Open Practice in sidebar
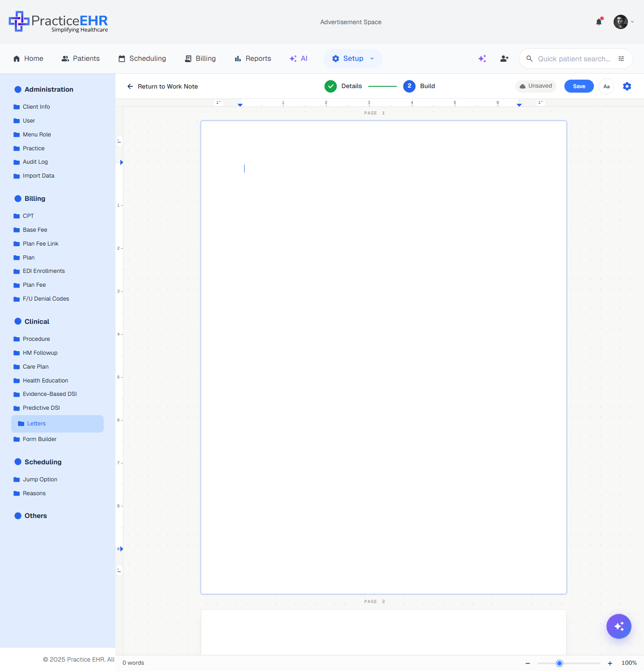The image size is (644, 671). [34, 149]
